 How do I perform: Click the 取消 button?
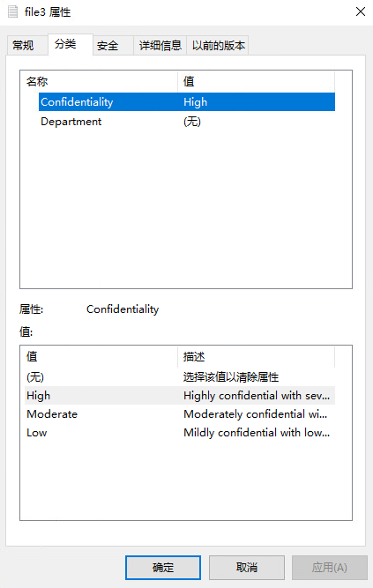[247, 568]
